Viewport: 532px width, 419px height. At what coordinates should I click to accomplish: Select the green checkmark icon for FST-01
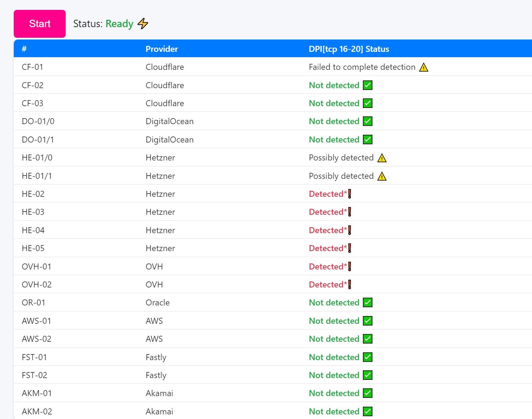pyautogui.click(x=368, y=357)
